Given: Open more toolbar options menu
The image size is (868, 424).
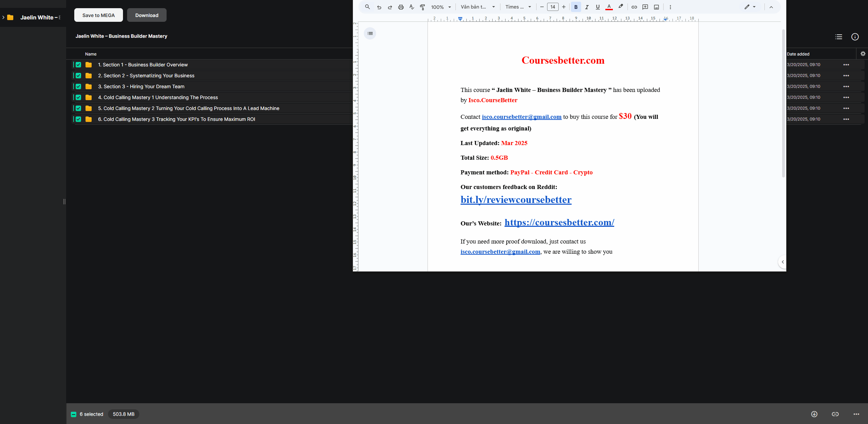Looking at the screenshot, I should coord(670,7).
